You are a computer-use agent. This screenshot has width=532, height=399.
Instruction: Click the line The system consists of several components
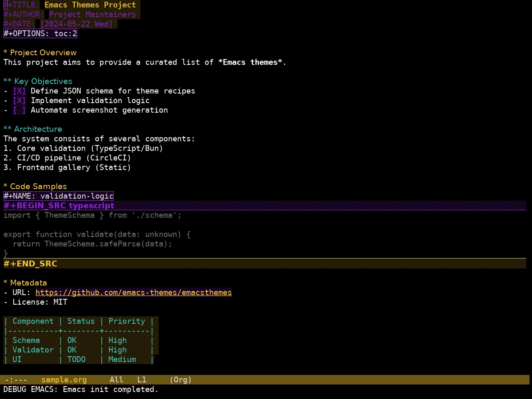point(99,139)
